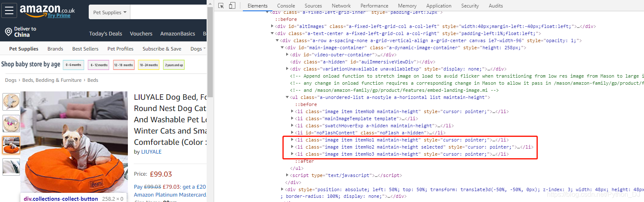
Task: Switch to the Network tab
Action: pyautogui.click(x=341, y=6)
